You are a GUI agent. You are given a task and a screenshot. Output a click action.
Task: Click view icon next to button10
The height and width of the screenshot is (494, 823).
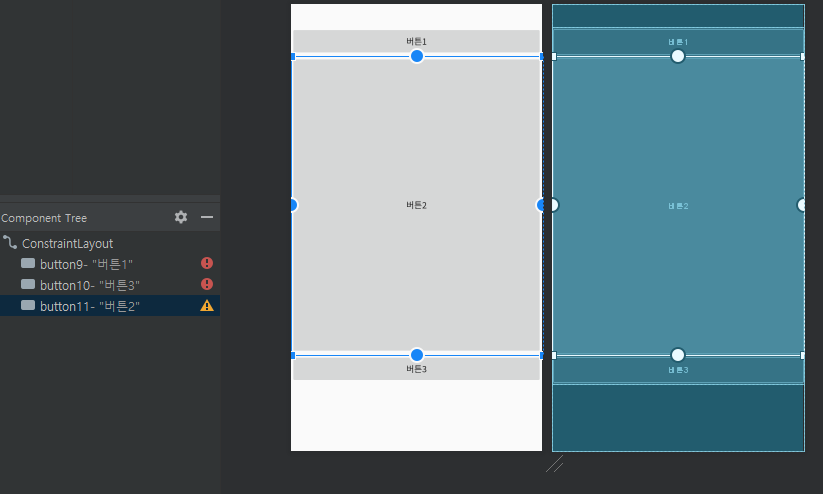click(28, 284)
